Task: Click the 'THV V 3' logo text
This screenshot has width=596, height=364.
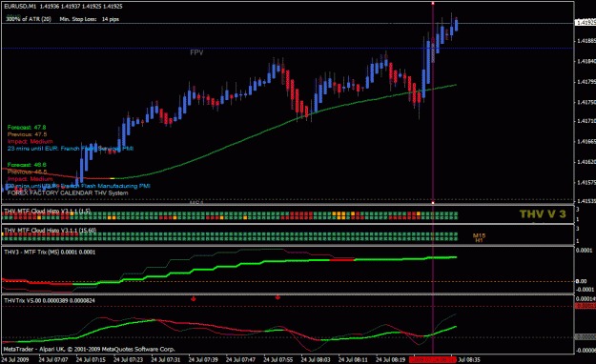Action: coord(543,214)
